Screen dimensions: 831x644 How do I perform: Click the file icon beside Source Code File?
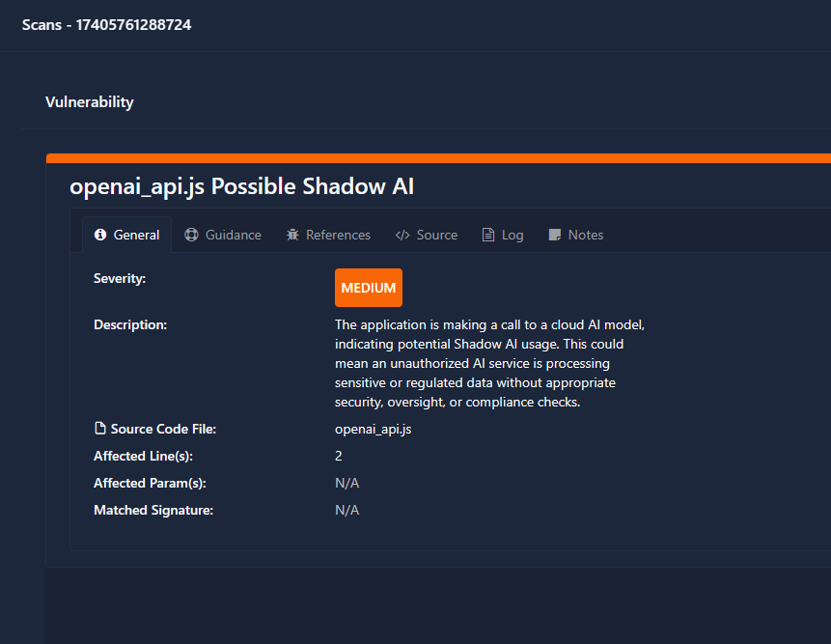99,429
